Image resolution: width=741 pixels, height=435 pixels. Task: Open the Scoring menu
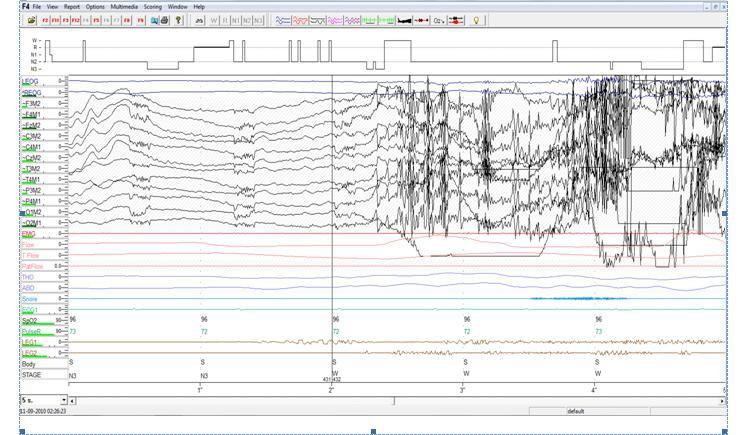[x=152, y=7]
